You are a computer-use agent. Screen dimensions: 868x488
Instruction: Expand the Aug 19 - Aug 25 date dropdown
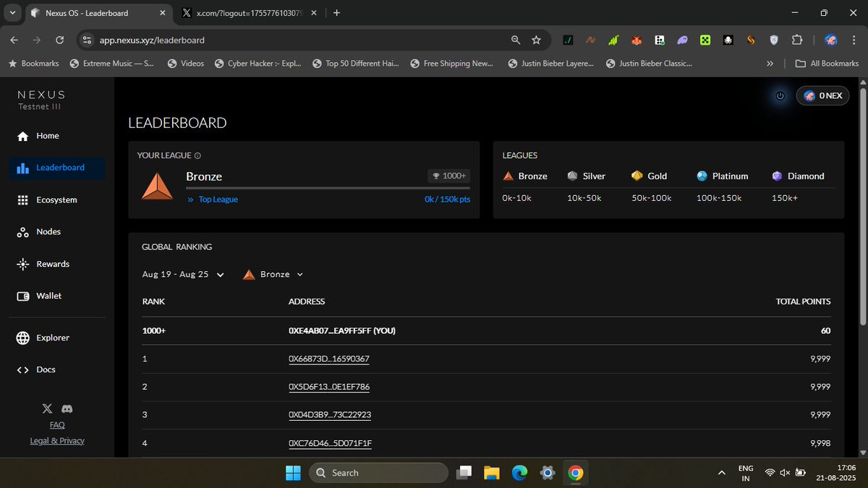183,275
